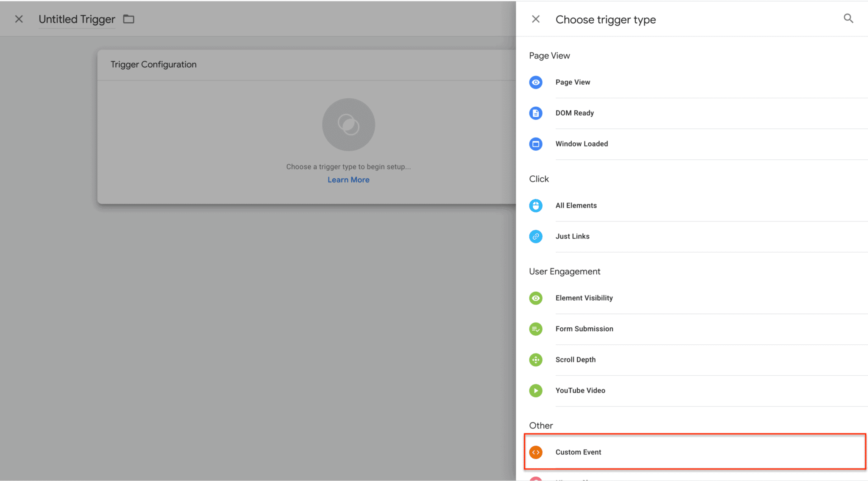868x481 pixels.
Task: Click the Just Links trigger icon
Action: 536,236
